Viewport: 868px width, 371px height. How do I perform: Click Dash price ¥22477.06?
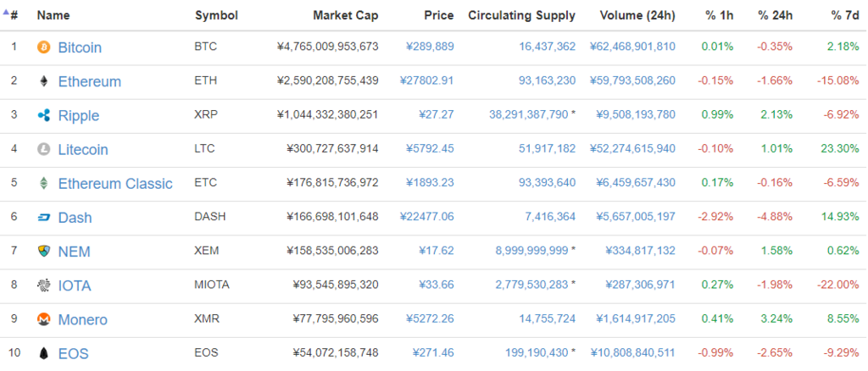(x=426, y=217)
